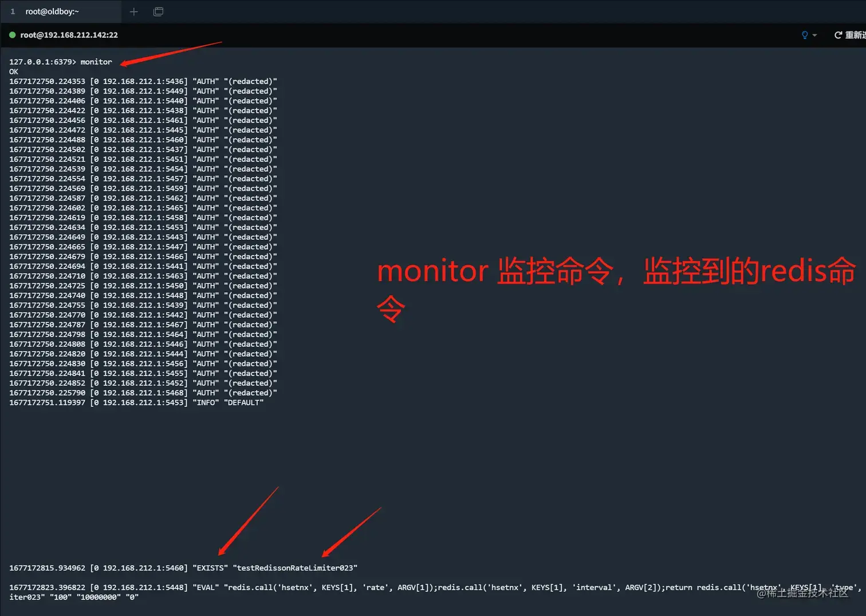Viewport: 866px width, 616px height.
Task: Click the reconnect circular-arrow icon
Action: [837, 35]
